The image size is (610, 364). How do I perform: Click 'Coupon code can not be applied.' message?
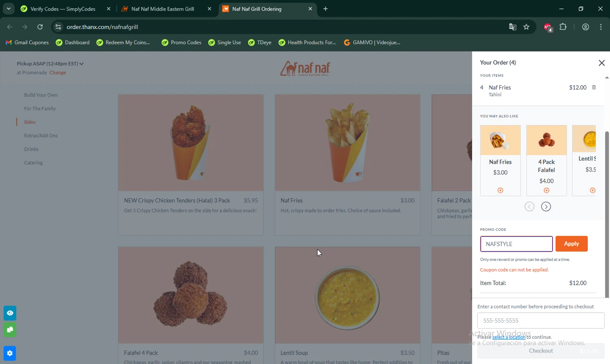[x=514, y=270]
